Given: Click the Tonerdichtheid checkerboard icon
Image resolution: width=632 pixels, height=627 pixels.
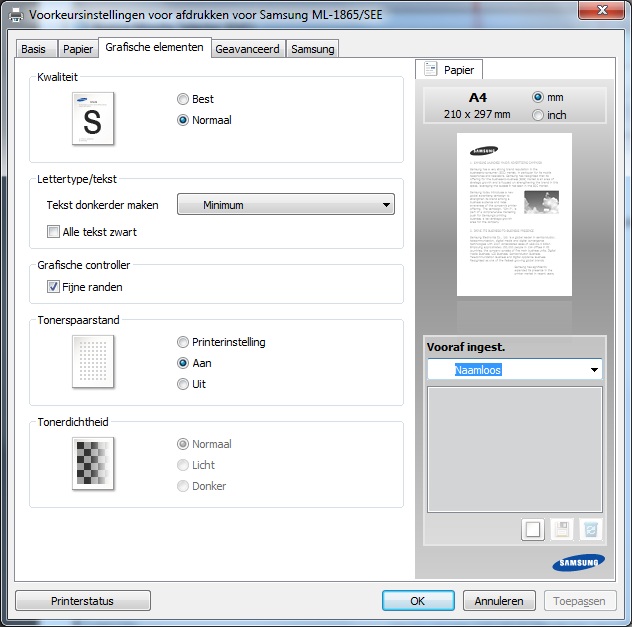Looking at the screenshot, I should 93,463.
